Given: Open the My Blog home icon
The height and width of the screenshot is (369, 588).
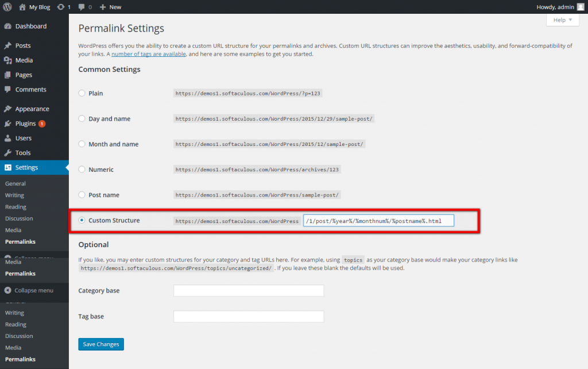Looking at the screenshot, I should point(22,7).
